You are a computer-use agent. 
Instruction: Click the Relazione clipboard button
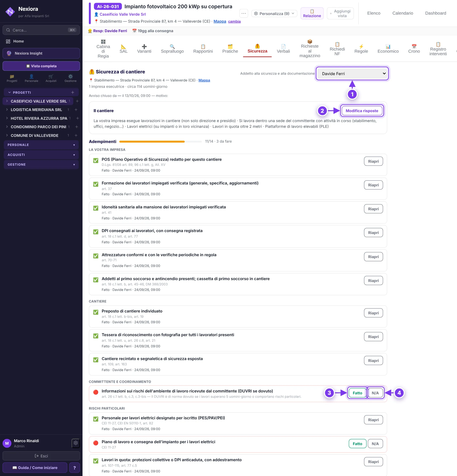pyautogui.click(x=312, y=13)
